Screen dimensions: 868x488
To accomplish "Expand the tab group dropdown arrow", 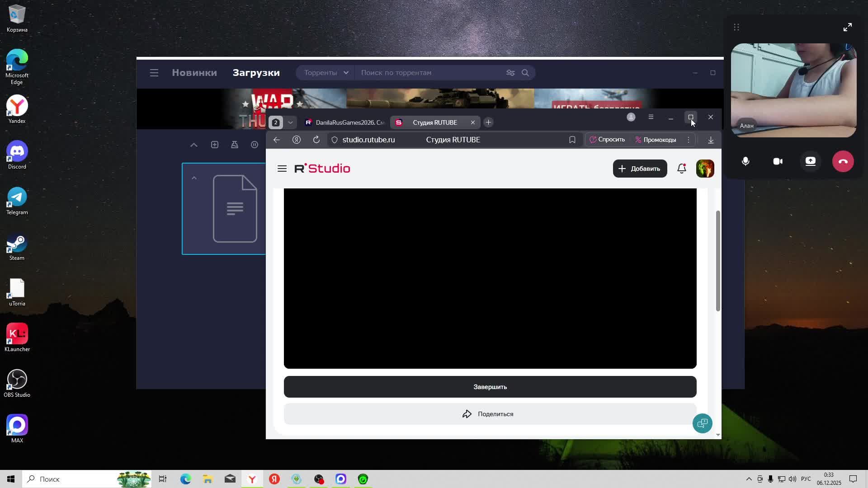I will 290,122.
